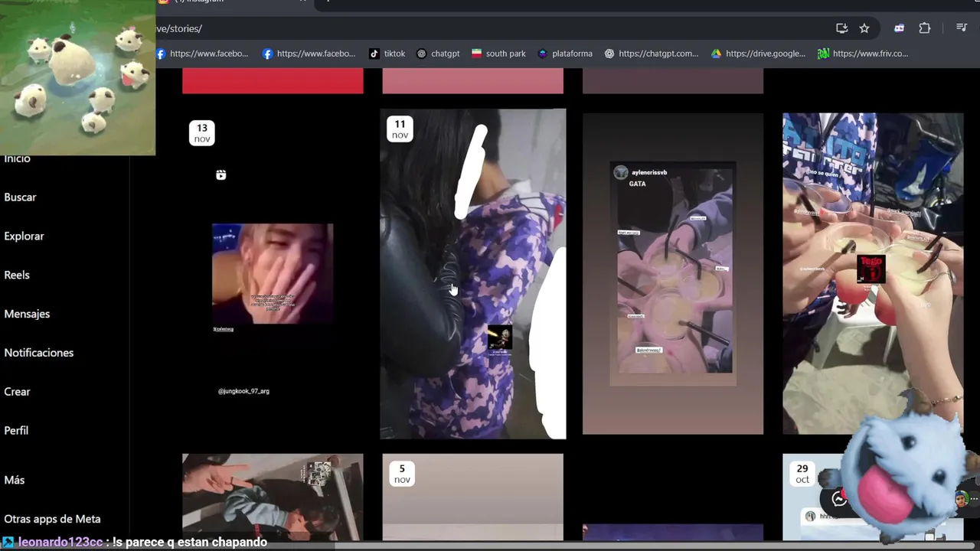Open Reels in the sidebar
980x551 pixels.
(17, 275)
